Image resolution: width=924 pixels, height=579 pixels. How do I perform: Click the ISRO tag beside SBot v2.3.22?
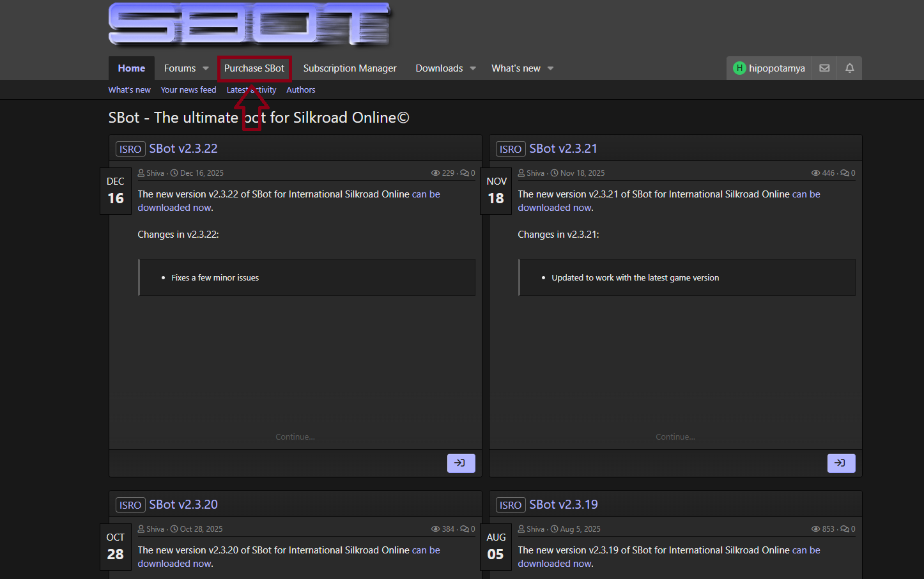(130, 149)
